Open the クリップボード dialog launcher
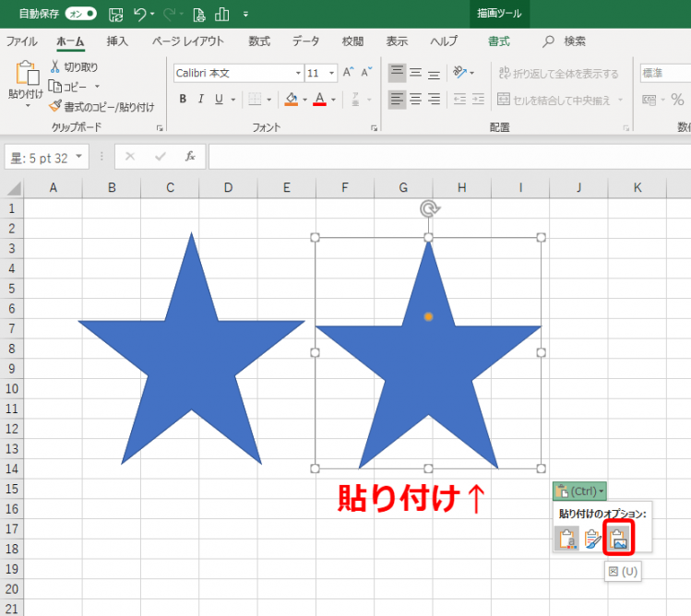691x616 pixels. point(160,128)
